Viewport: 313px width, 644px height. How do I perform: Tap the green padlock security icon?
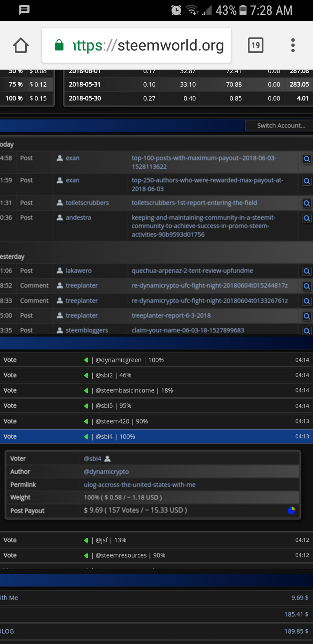pos(59,45)
